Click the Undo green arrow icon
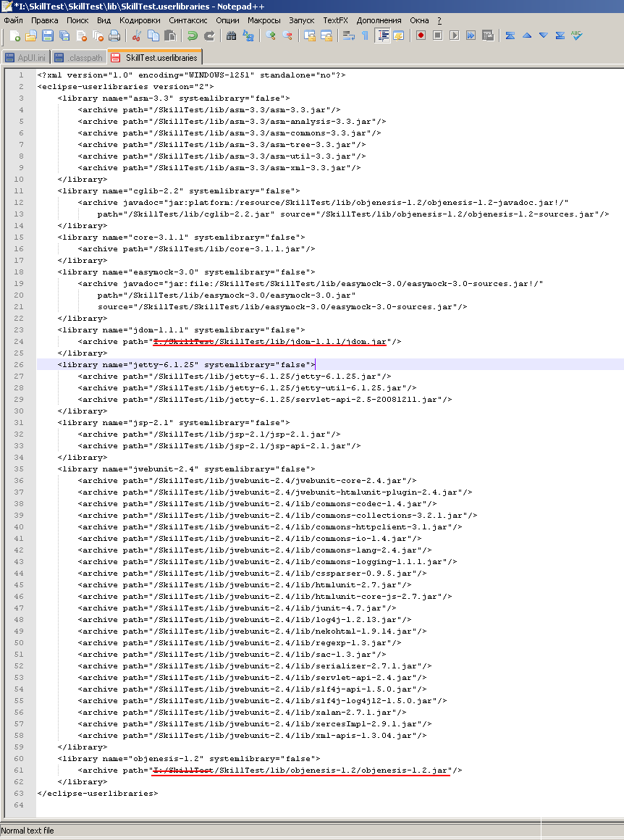The width and height of the screenshot is (624, 840). pyautogui.click(x=191, y=35)
